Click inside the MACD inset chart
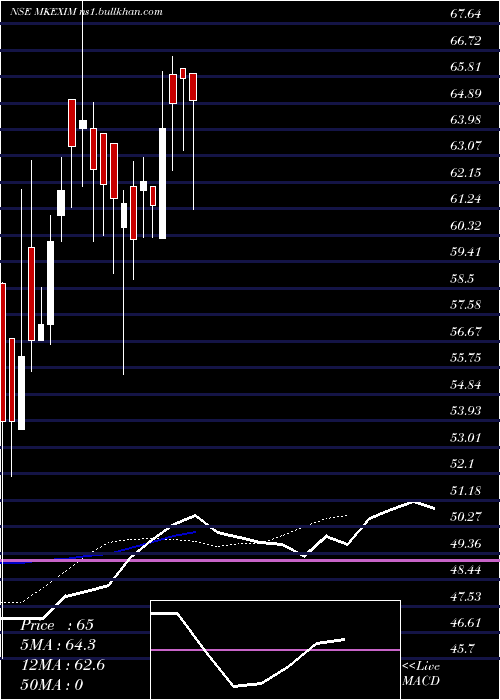The image size is (500, 700). tap(275, 650)
